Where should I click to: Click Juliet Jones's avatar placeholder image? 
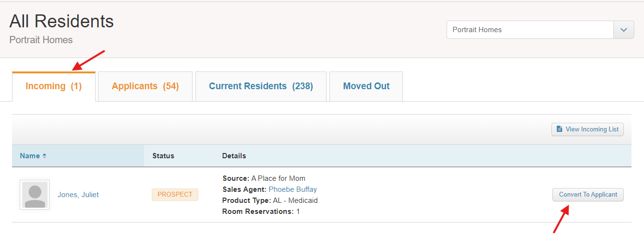pyautogui.click(x=35, y=195)
